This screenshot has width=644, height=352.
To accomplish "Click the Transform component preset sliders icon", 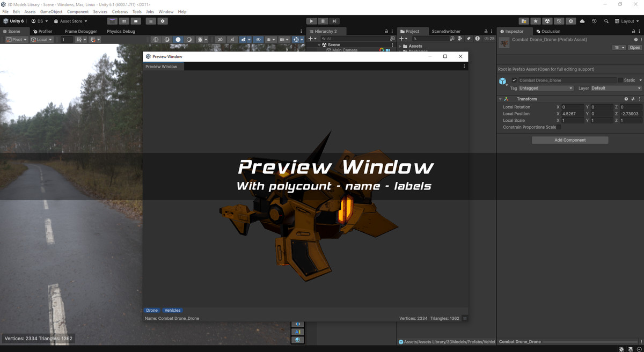I will [x=633, y=99].
